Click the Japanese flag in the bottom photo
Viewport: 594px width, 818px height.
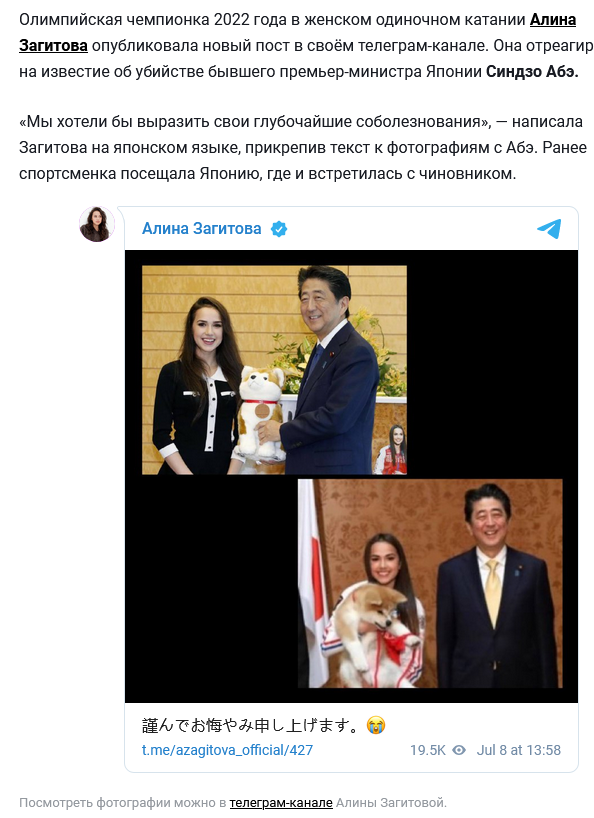(312, 582)
